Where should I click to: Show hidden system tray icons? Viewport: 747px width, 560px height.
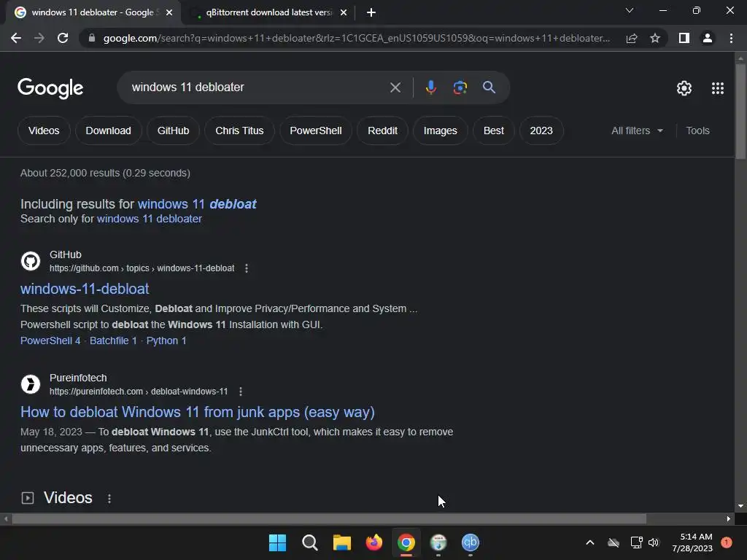tap(589, 542)
